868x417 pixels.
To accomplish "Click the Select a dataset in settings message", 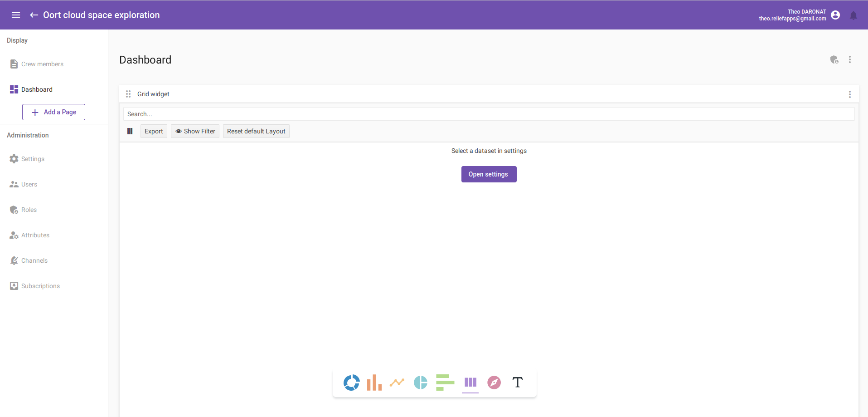I will (x=489, y=151).
